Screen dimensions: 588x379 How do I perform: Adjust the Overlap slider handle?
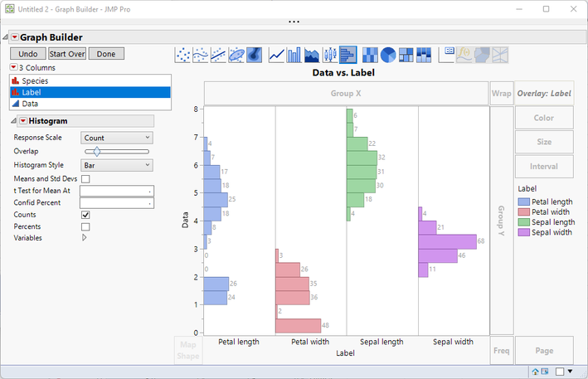pyautogui.click(x=97, y=152)
